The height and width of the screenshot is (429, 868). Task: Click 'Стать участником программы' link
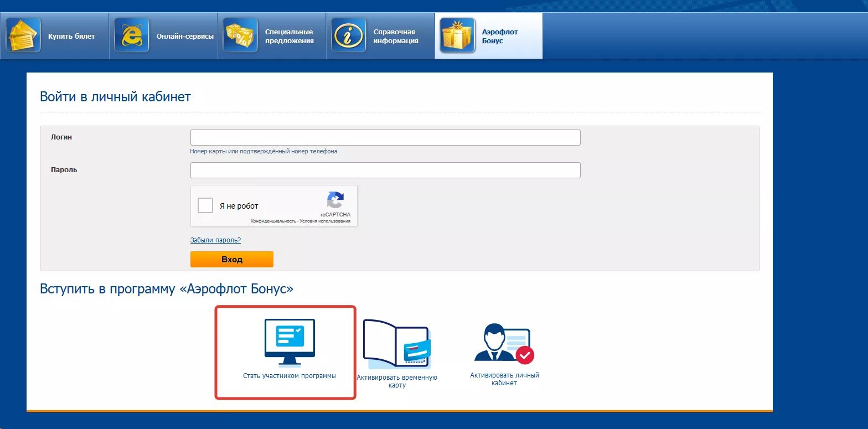[x=290, y=376]
